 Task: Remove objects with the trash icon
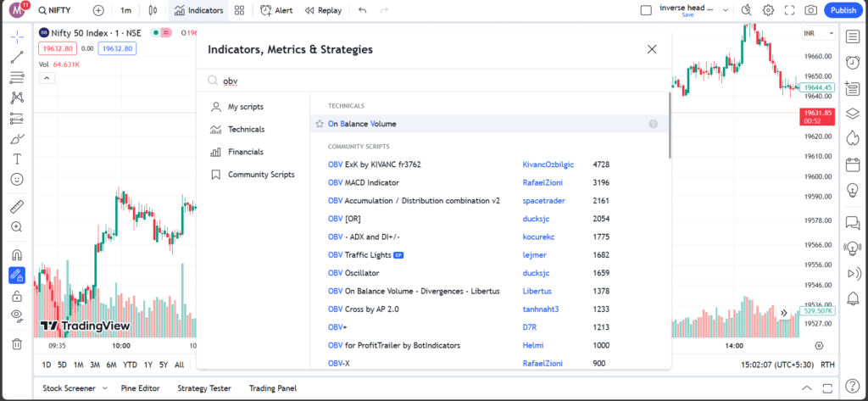point(17,344)
